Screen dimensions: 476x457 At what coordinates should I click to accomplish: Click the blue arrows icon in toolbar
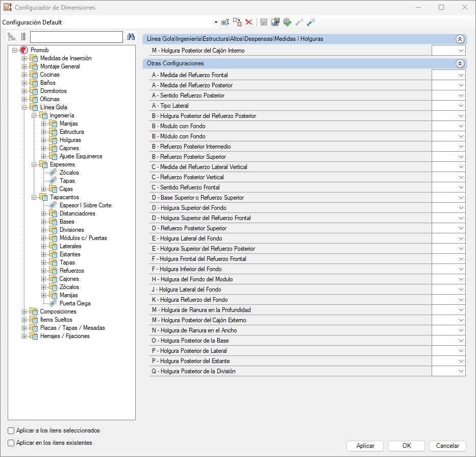coord(311,22)
